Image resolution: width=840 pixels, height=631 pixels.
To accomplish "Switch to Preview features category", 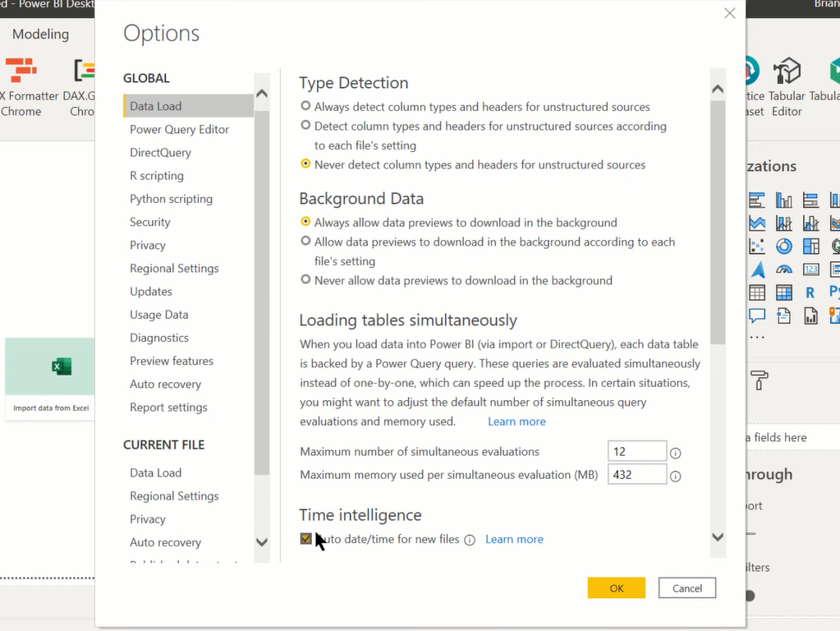I will [172, 361].
